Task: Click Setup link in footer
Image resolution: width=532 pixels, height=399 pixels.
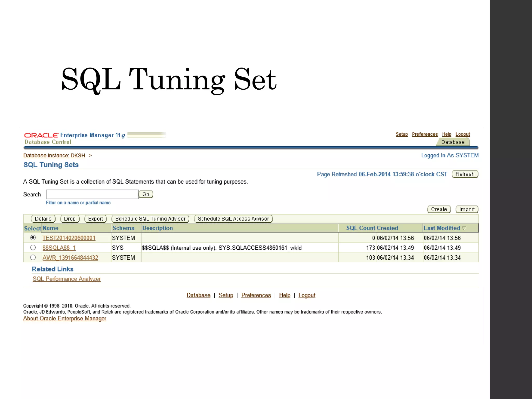Action: coord(226,295)
